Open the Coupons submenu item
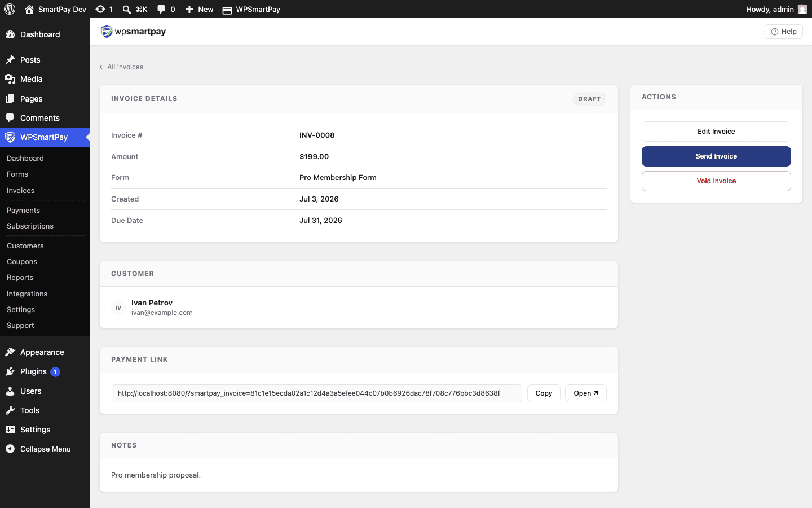 22,262
